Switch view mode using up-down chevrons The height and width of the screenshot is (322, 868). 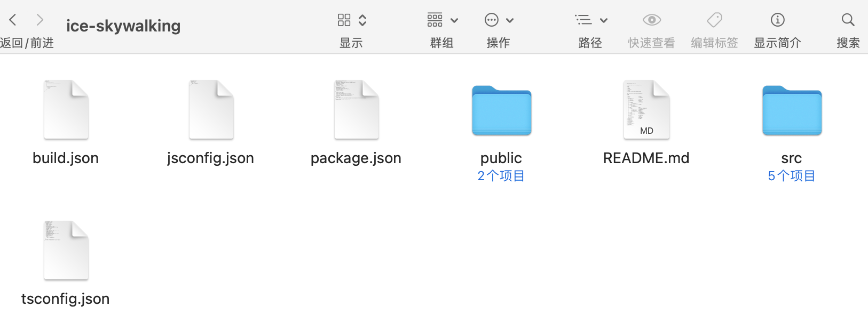[362, 20]
